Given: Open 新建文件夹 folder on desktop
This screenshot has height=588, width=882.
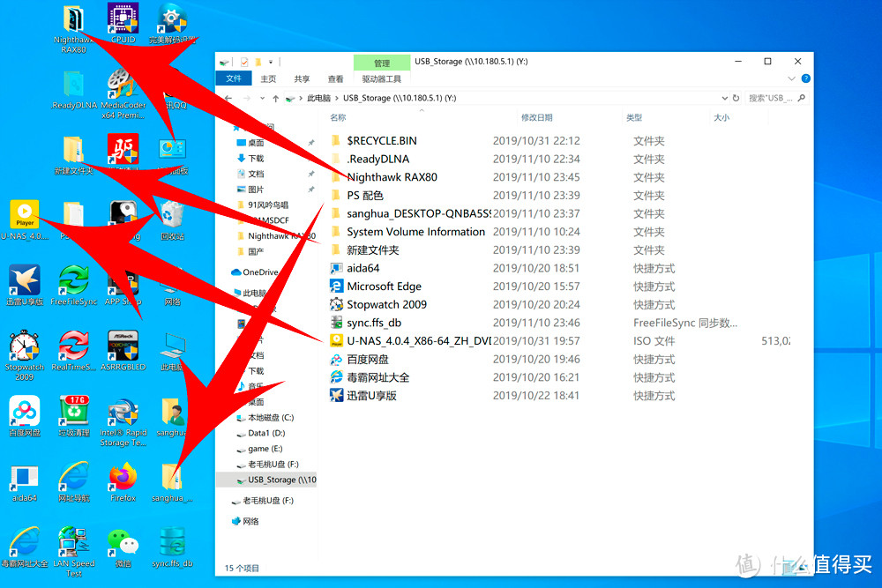Looking at the screenshot, I should tap(74, 155).
